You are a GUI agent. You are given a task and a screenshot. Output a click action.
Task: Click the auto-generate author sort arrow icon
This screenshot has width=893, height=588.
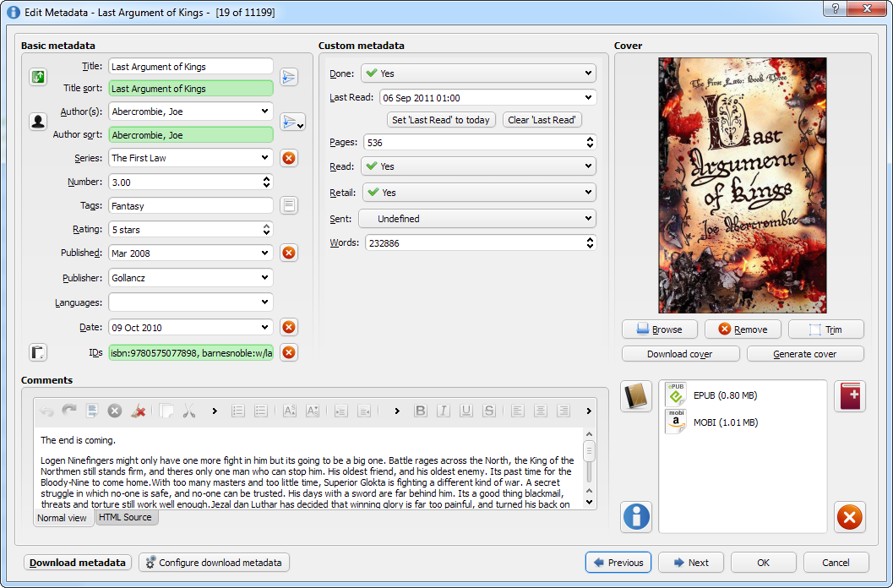click(292, 122)
